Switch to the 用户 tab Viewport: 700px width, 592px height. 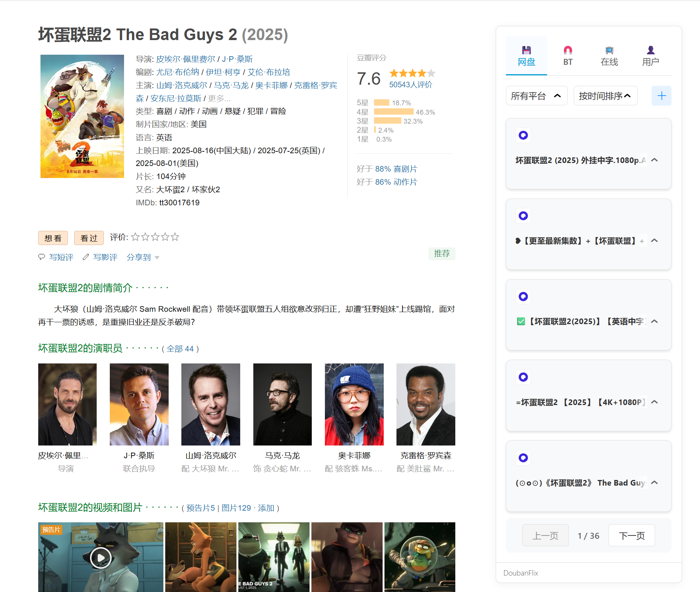pos(650,55)
